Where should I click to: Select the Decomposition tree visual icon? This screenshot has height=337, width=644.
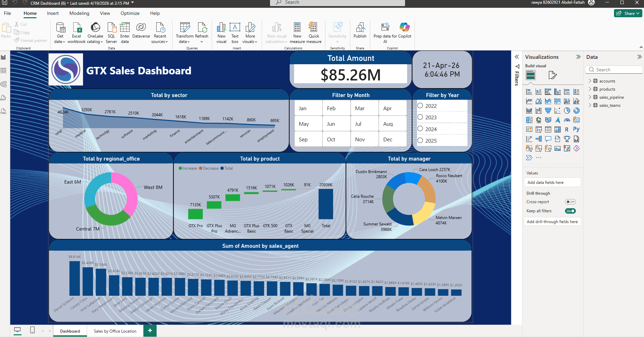(539, 139)
